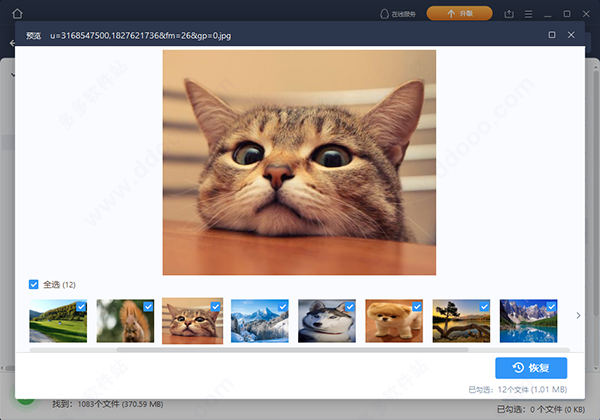This screenshot has height=420, width=600.
Task: Select the squirrel thumbnail
Action: click(x=124, y=322)
